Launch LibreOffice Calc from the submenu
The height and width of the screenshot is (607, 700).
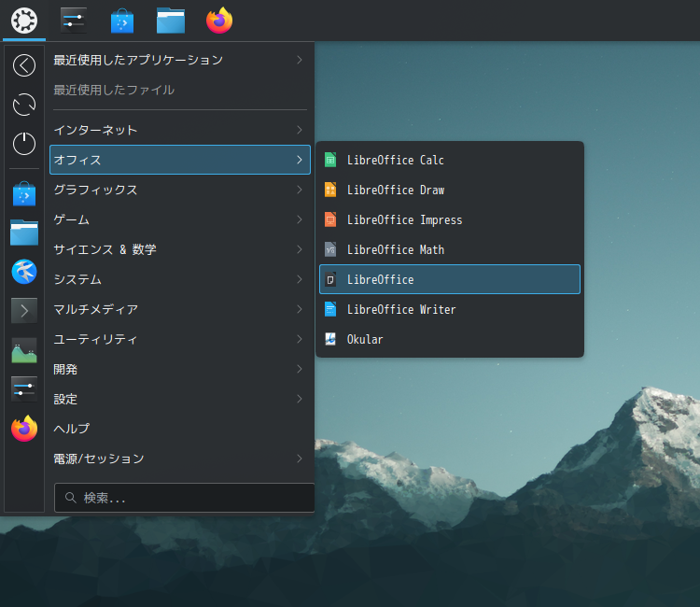[x=450, y=160]
